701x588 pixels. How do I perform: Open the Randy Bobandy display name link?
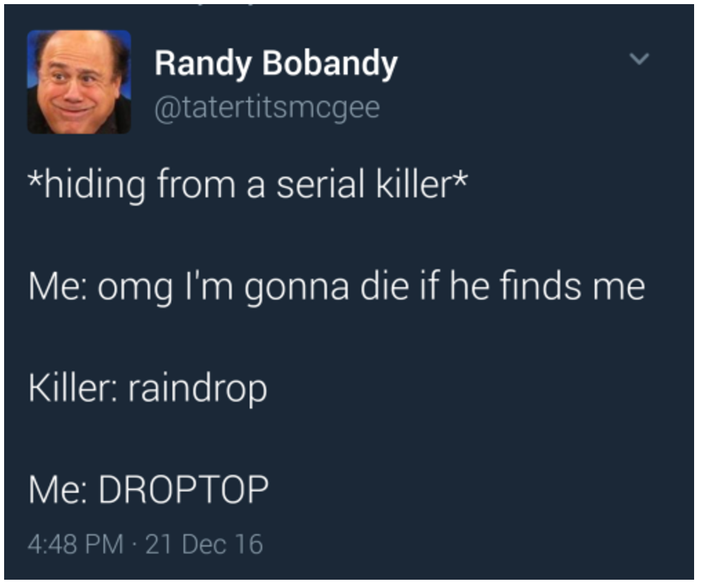coord(276,64)
